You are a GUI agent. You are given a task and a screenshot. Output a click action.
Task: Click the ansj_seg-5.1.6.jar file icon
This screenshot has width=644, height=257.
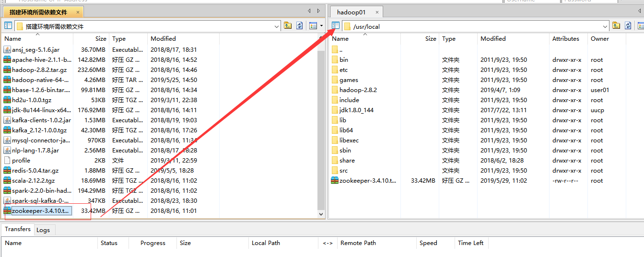[7, 49]
